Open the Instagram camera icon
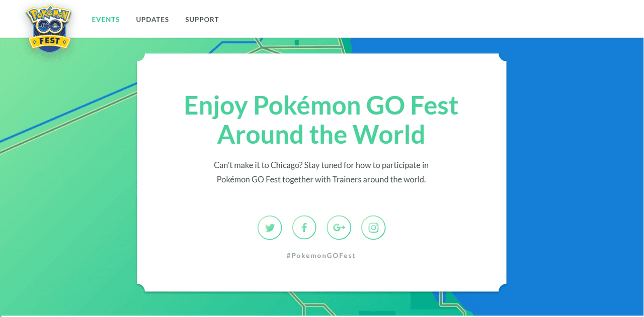 [x=373, y=228]
